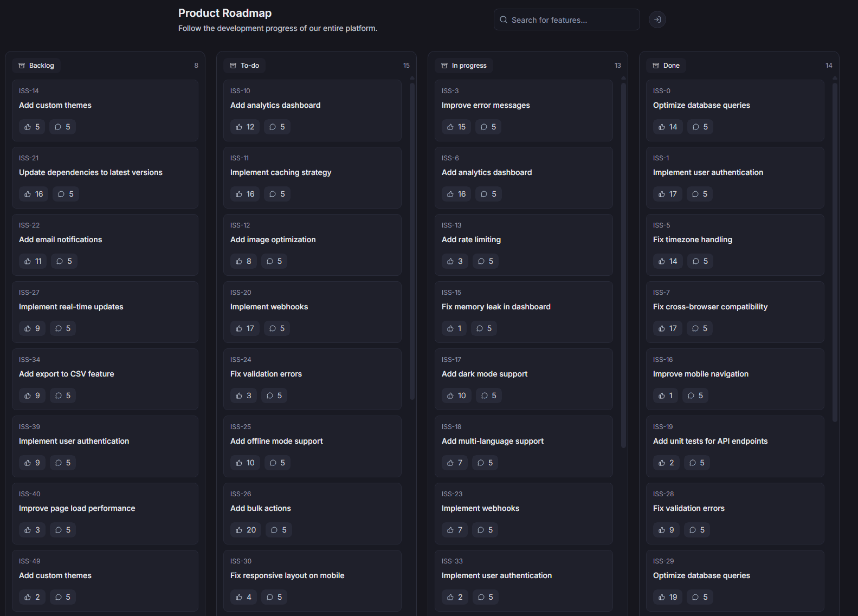Open card Fix responsive layout on mobile
Image resolution: width=858 pixels, height=616 pixels.
click(312, 581)
